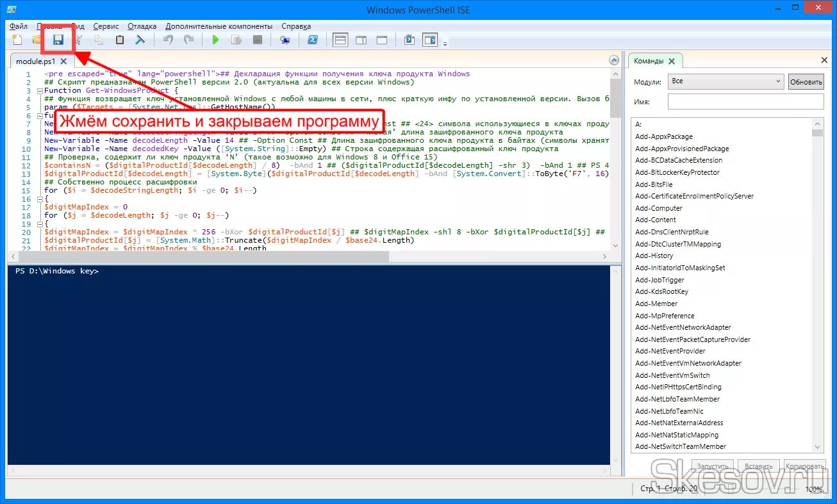The width and height of the screenshot is (837, 504).
Task: Show script pane maximized layout icon
Action: (x=381, y=40)
